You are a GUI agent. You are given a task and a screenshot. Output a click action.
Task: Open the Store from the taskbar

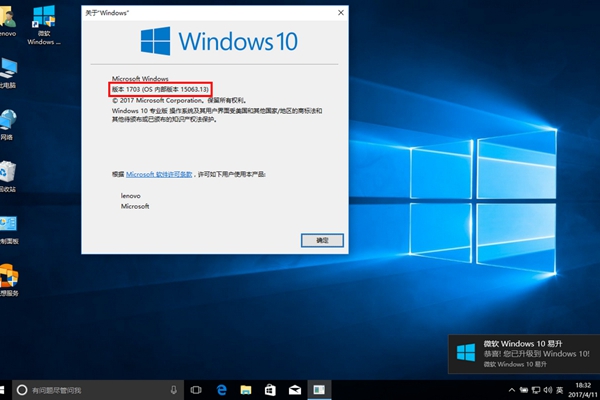[x=270, y=390]
